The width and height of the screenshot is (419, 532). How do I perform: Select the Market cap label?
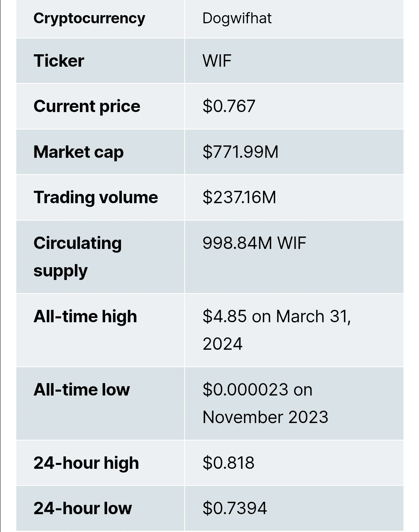79,152
